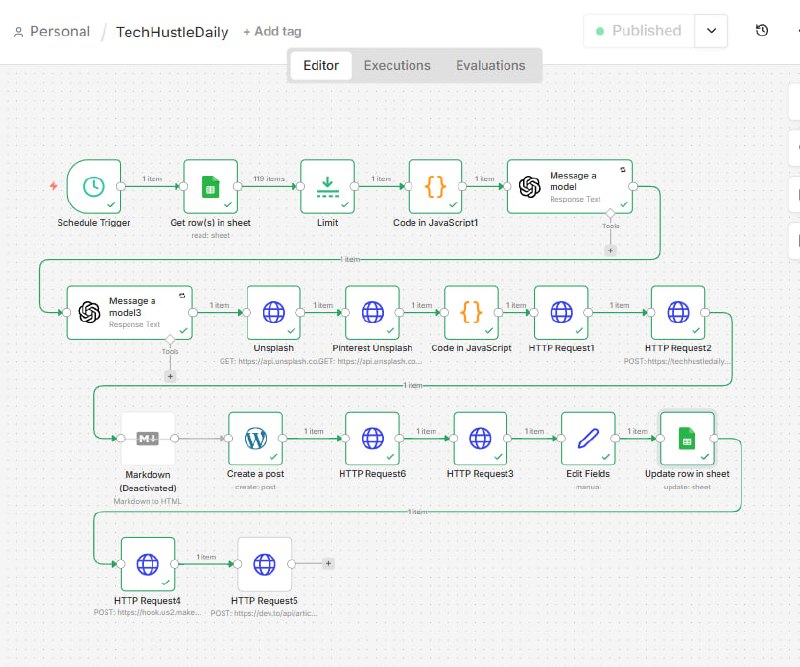Select the HTTP Request1 node
Screen dimensions: 800x667
point(561,312)
